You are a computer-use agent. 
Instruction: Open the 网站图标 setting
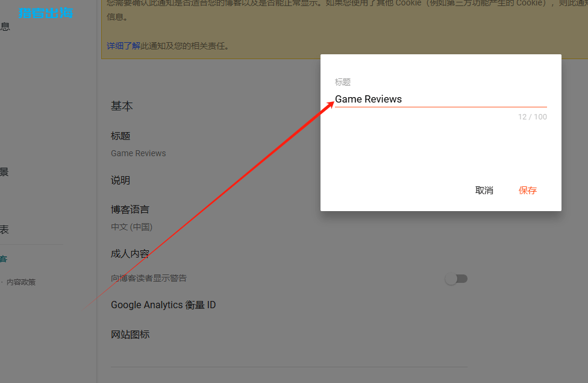130,334
